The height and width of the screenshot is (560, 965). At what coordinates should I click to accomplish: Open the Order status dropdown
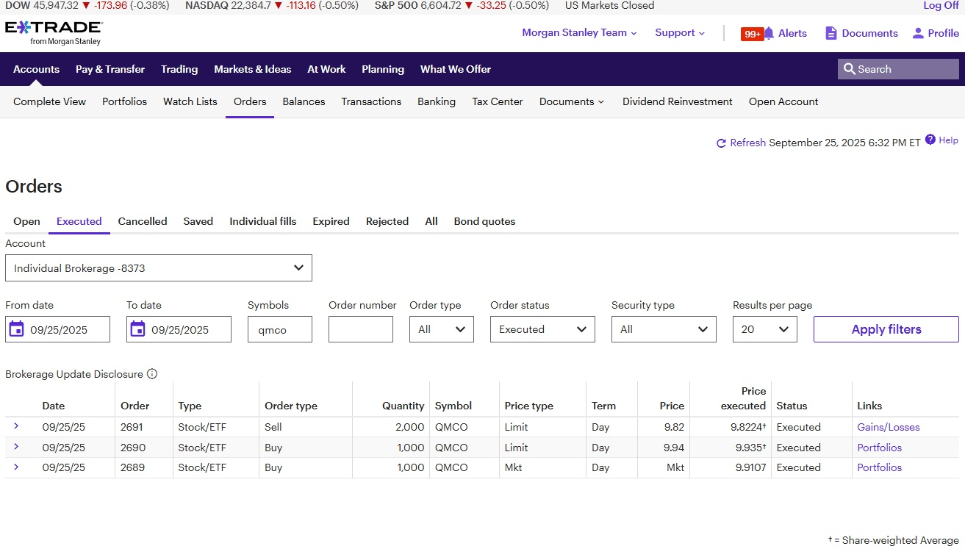(x=542, y=329)
